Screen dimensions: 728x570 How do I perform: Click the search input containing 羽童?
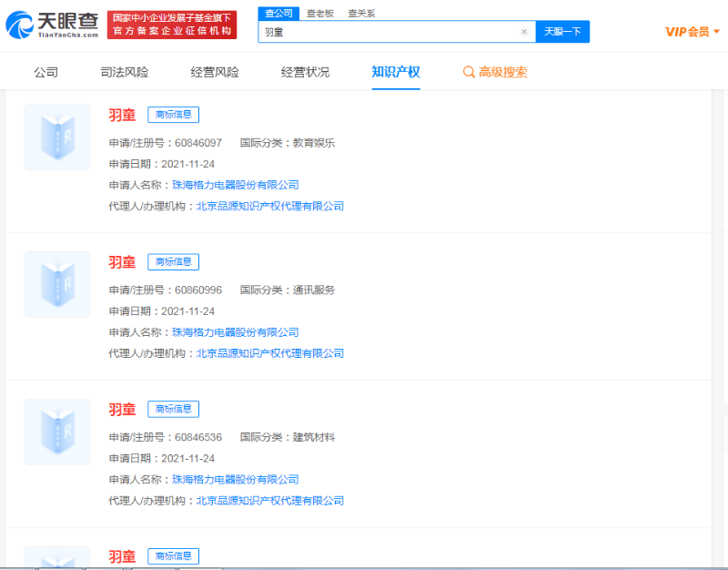[397, 32]
